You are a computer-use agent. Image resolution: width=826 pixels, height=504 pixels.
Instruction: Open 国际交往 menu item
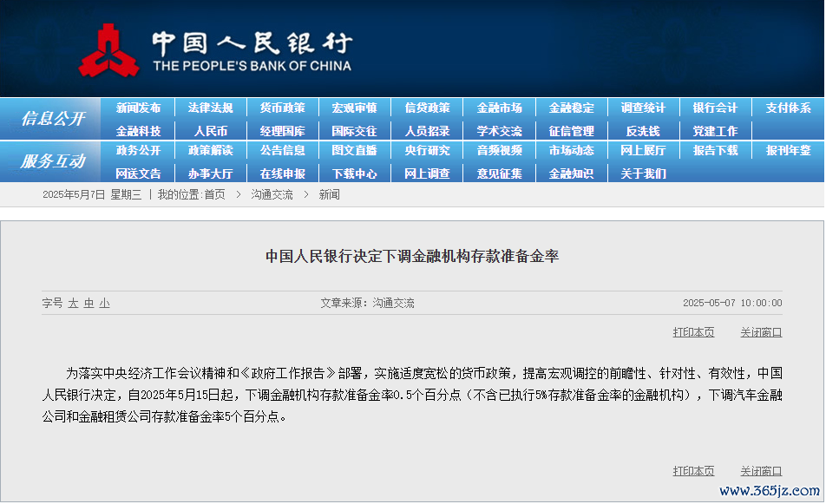[x=355, y=131]
